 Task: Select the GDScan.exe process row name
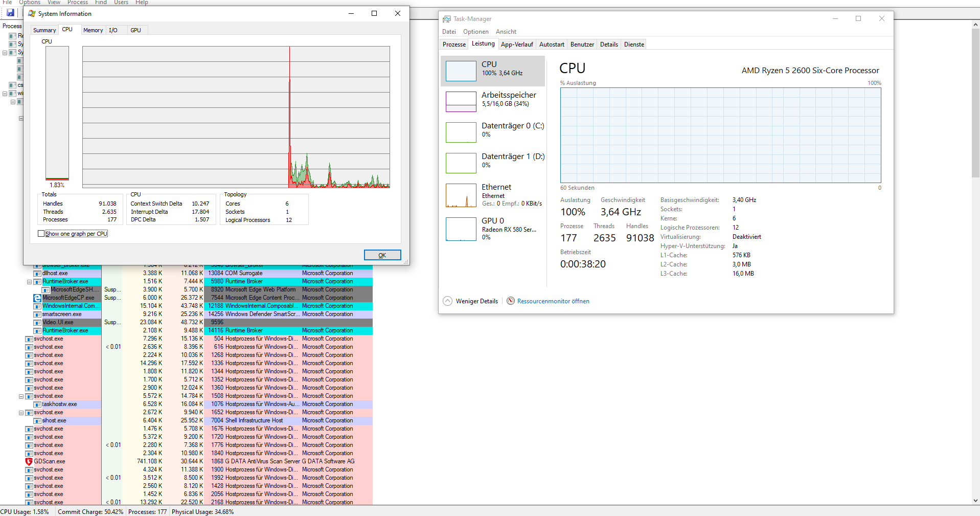[x=50, y=461]
